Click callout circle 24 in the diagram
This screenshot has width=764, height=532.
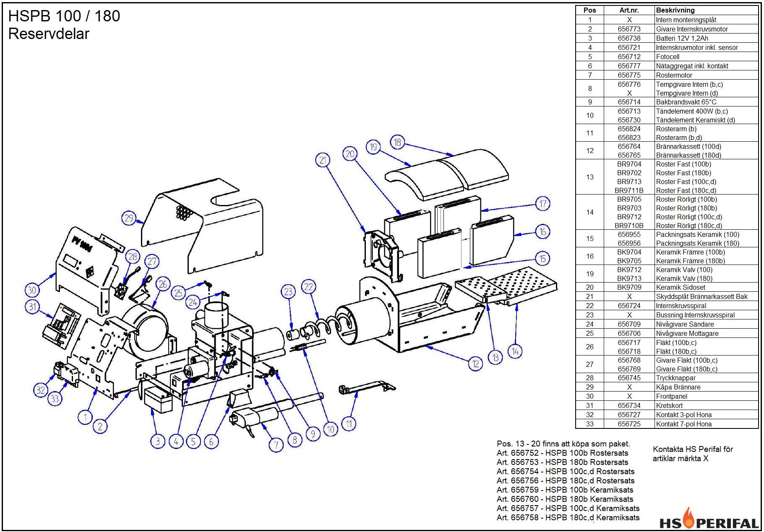click(x=193, y=302)
